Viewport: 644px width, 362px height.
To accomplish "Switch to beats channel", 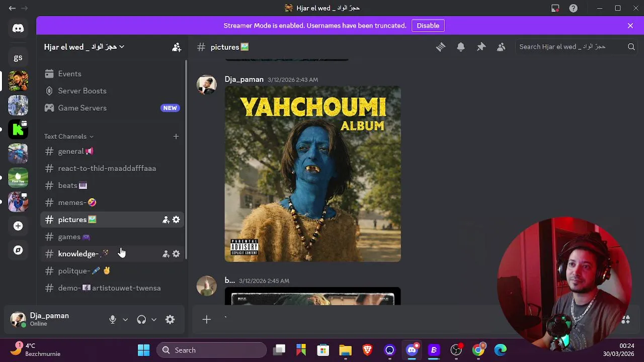I will coord(112,186).
